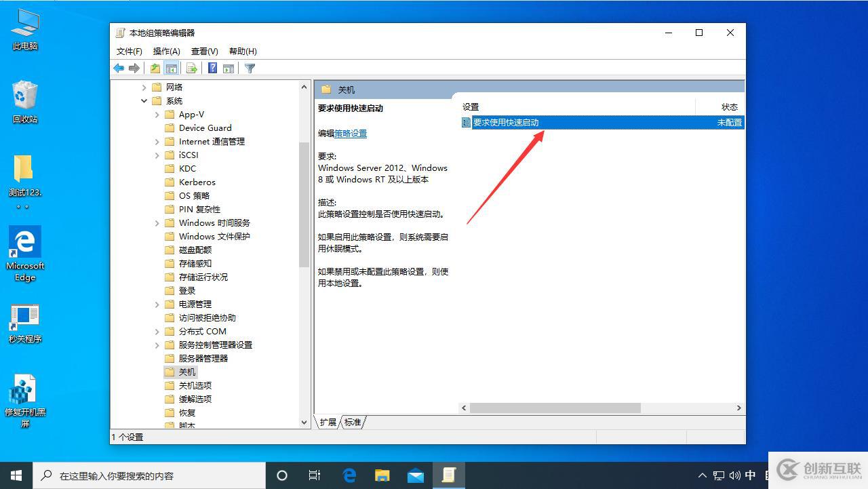Screen dimensions: 868x489
Task: Select the Microsoft Edge desktop shortcut
Action: coord(25,254)
